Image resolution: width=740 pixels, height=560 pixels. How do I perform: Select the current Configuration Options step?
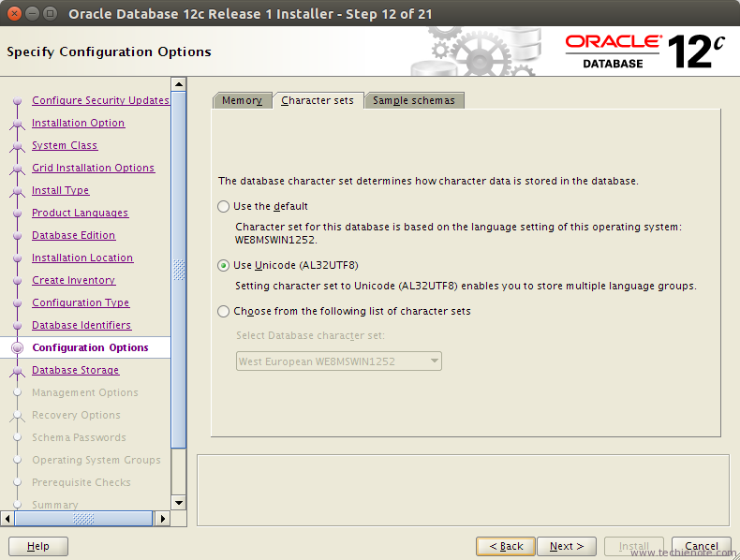(90, 347)
